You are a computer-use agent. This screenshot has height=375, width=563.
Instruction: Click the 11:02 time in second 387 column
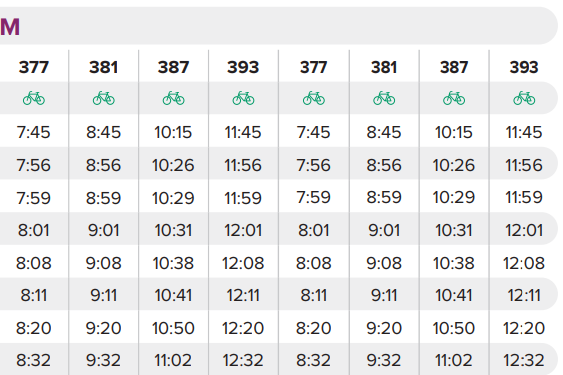click(x=454, y=360)
